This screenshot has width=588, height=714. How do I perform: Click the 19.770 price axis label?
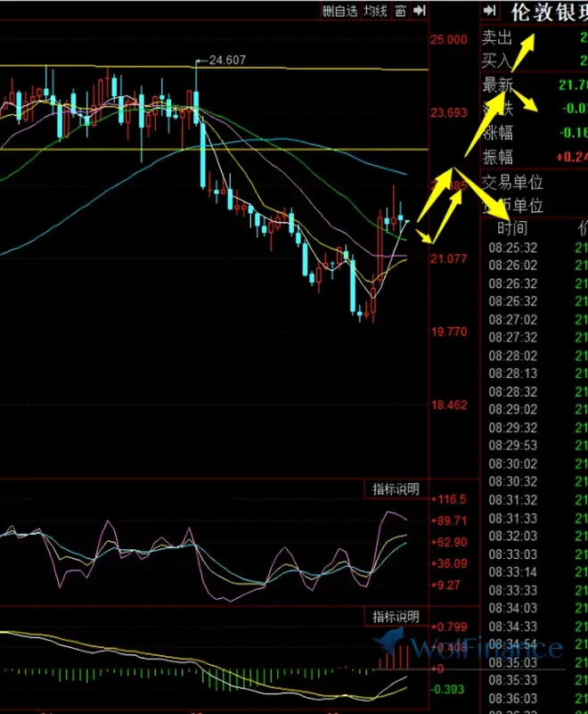coord(448,332)
